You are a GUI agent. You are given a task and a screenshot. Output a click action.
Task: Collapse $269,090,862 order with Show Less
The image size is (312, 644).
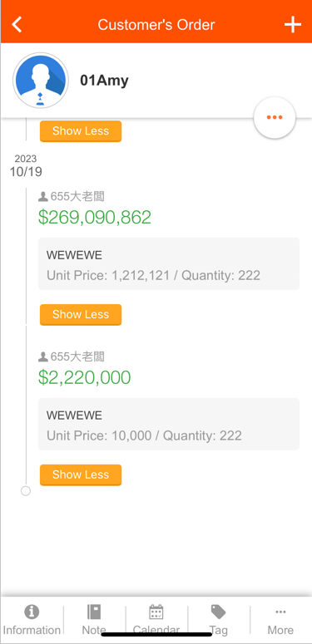tap(81, 315)
